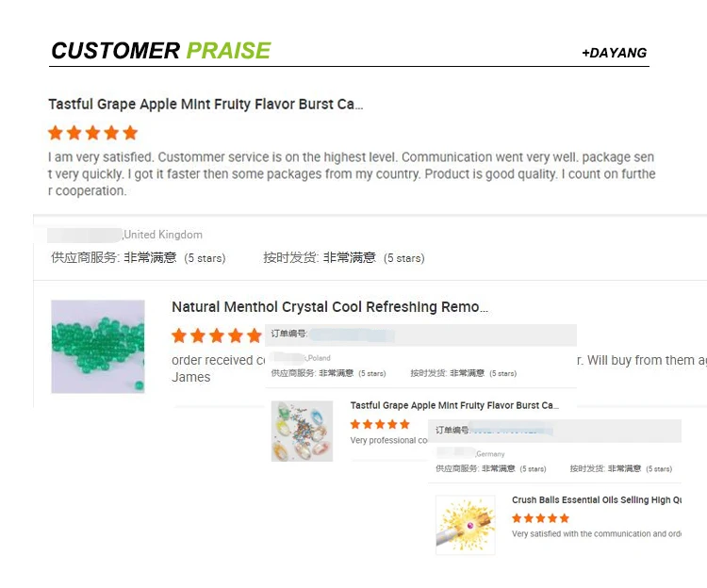The height and width of the screenshot is (588, 707).
Task: Click the United Kingdom reviewer location
Action: pyautogui.click(x=163, y=235)
